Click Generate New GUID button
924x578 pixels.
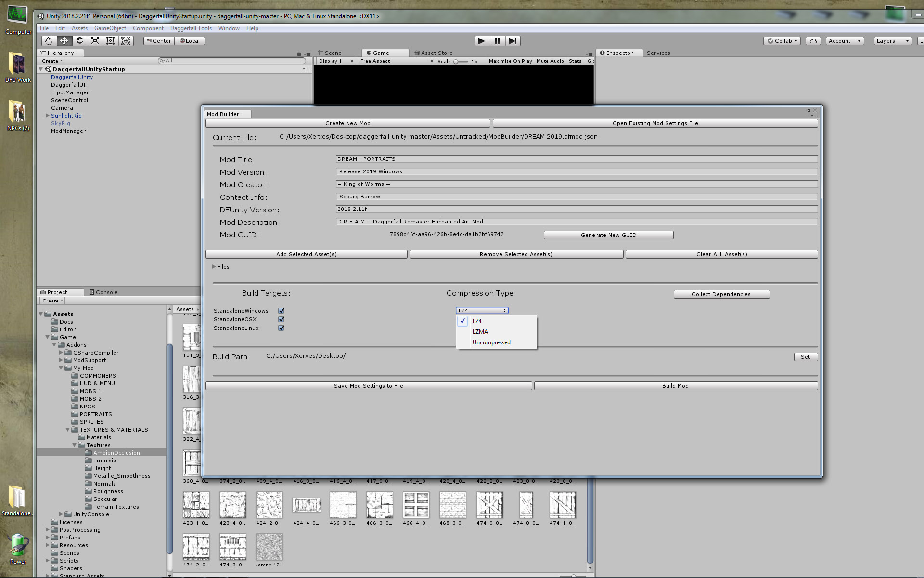[x=608, y=235]
